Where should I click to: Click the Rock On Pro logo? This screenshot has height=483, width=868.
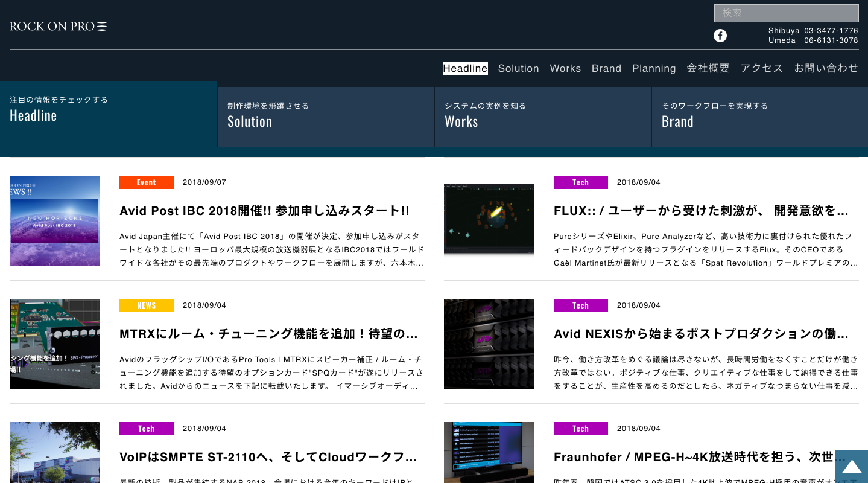[59, 27]
